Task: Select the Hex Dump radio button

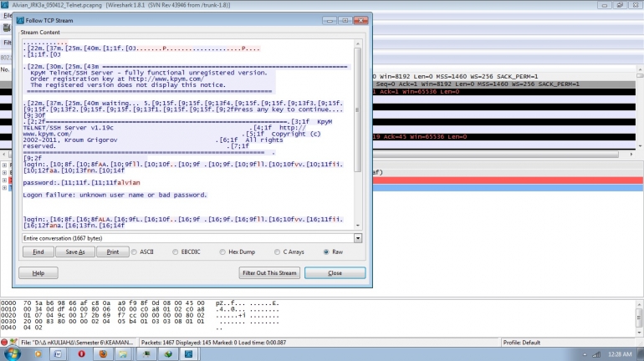Action: click(x=222, y=252)
